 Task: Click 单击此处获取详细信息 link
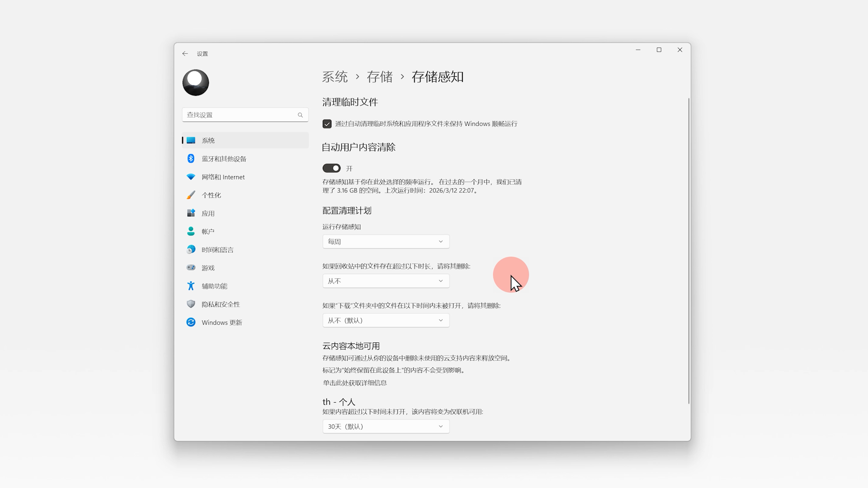tap(354, 383)
